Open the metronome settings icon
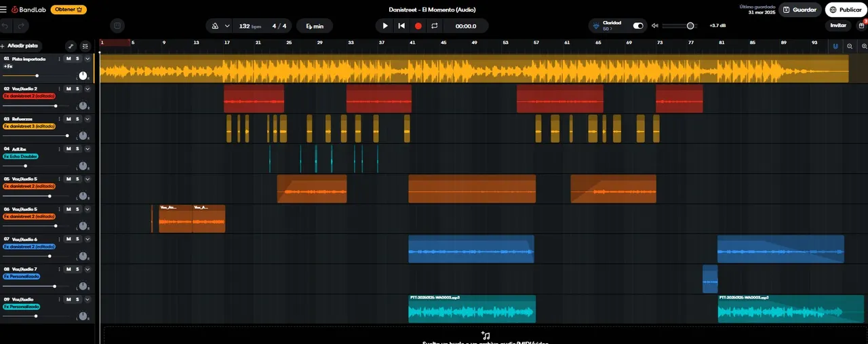This screenshot has height=344, width=868. 214,26
